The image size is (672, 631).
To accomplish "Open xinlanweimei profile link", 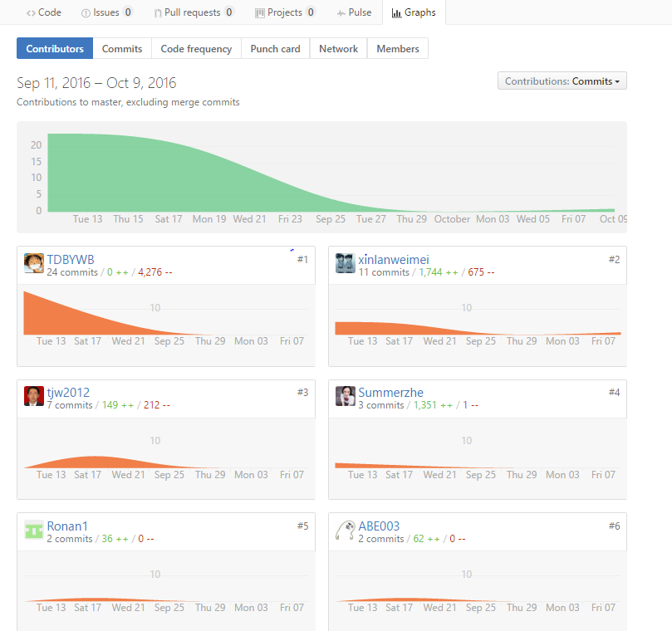I will [394, 260].
